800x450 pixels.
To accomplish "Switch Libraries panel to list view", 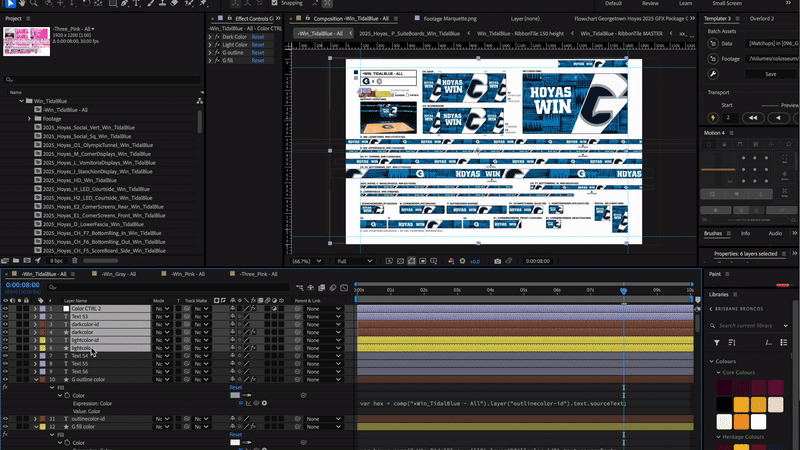I will pos(784,343).
